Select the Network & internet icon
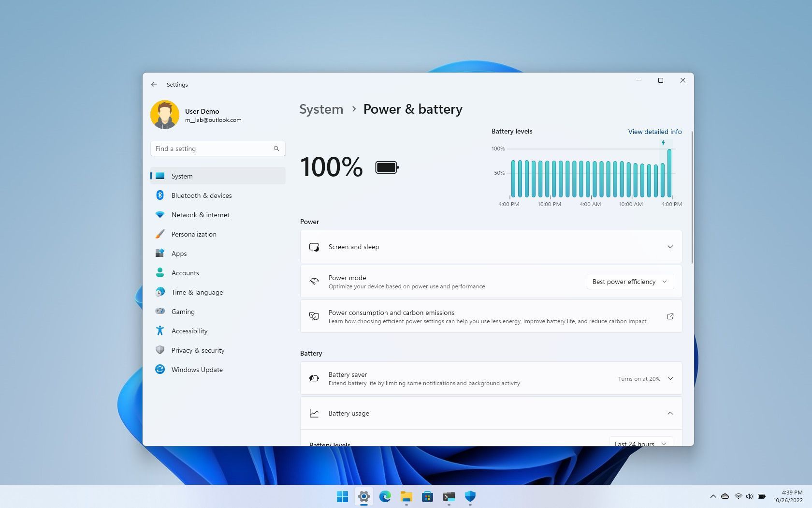Viewport: 812px width, 508px height. tap(160, 215)
